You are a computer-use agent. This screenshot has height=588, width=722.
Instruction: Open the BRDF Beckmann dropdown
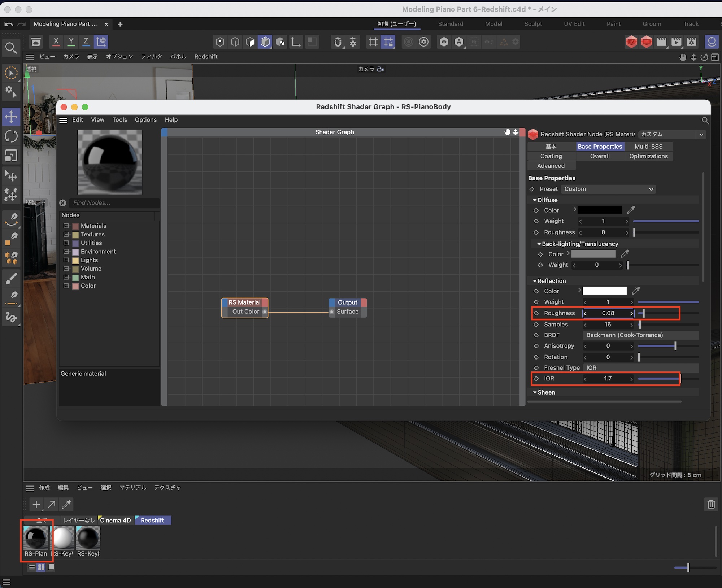pyautogui.click(x=640, y=335)
